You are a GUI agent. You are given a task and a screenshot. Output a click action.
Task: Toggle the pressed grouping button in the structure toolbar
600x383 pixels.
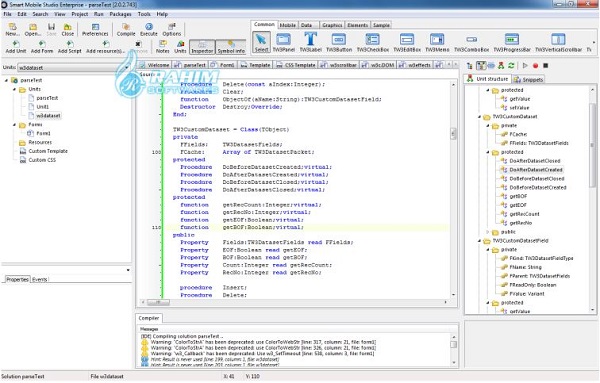(x=481, y=66)
